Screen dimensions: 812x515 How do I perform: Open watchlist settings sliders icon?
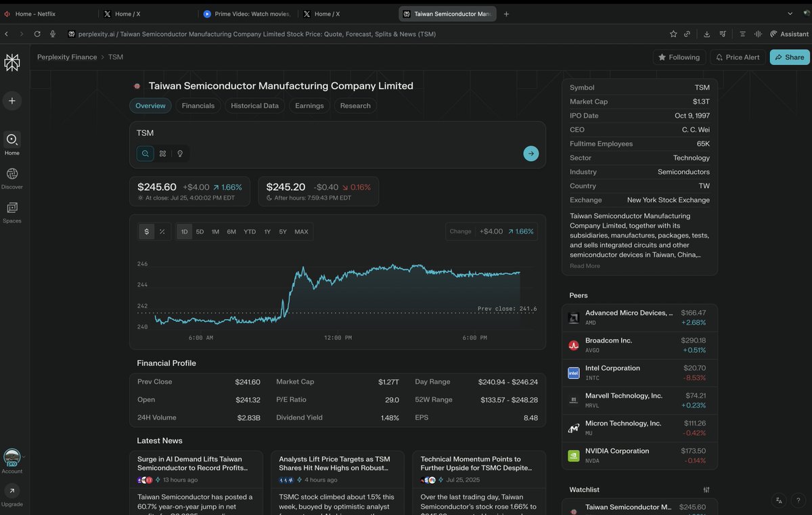(706, 489)
